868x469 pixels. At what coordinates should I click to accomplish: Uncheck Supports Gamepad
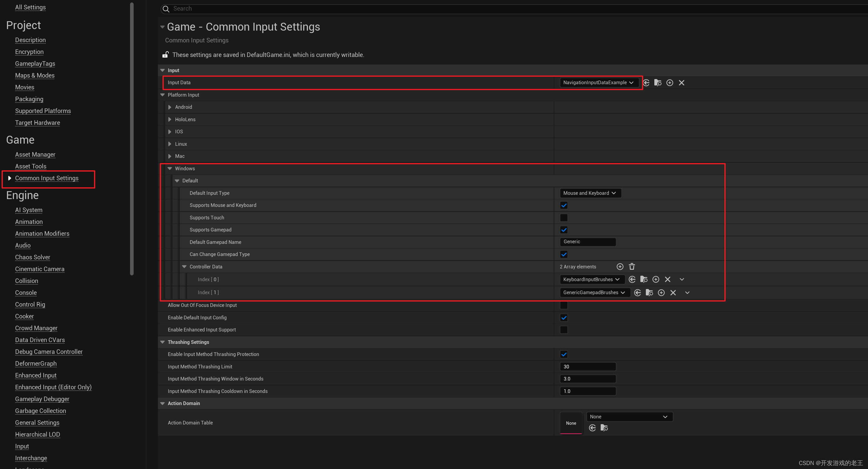point(563,230)
